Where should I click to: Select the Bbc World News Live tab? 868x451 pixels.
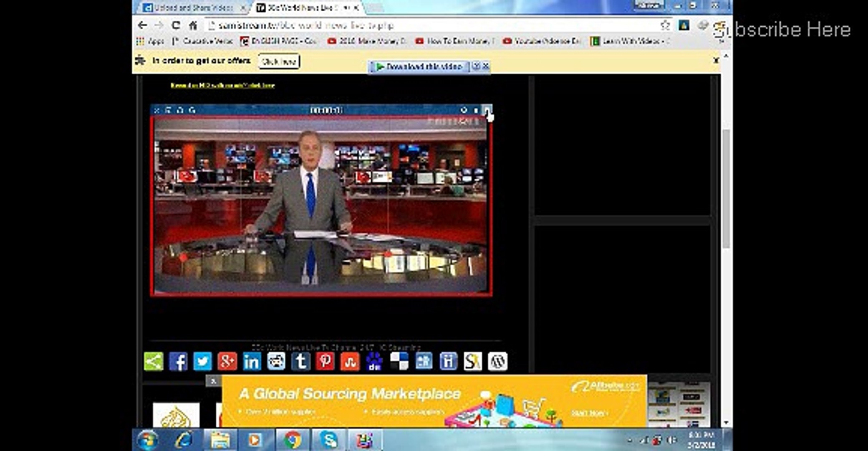point(308,8)
